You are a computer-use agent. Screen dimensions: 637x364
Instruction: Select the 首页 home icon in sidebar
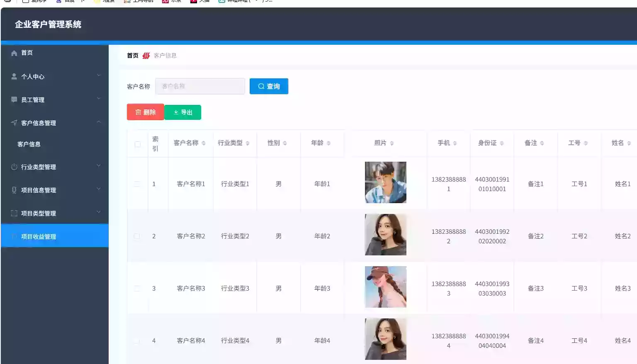coord(14,53)
